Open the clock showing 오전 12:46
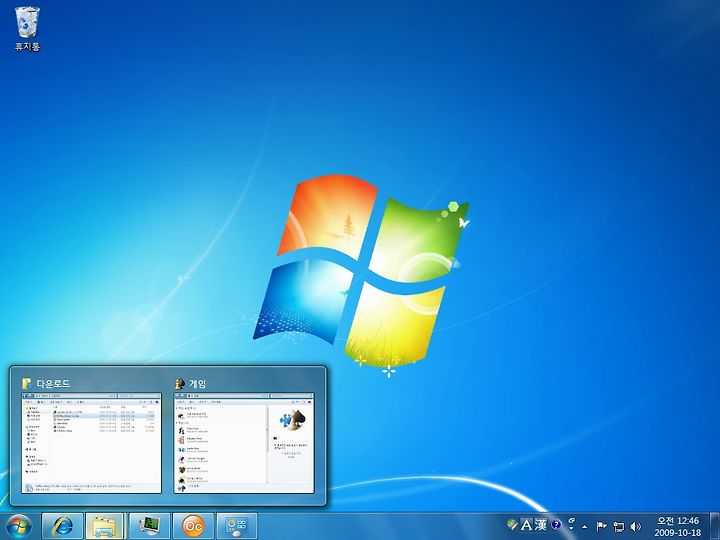Viewport: 720px width, 540px height. [678, 527]
